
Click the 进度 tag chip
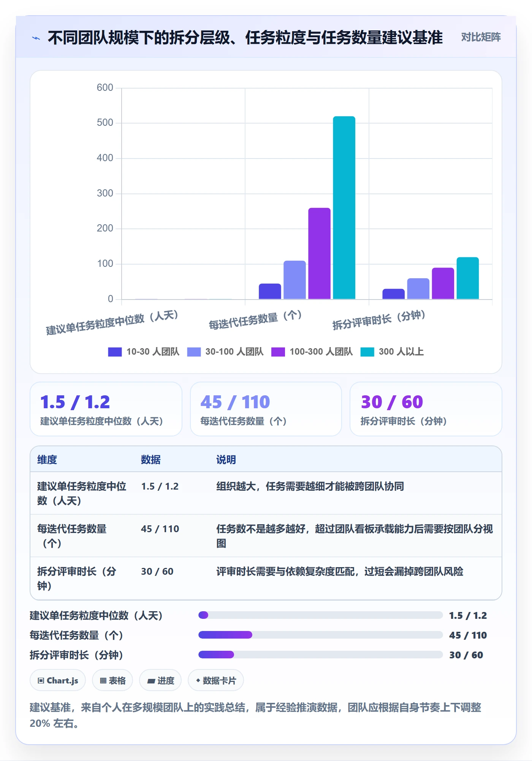[160, 680]
